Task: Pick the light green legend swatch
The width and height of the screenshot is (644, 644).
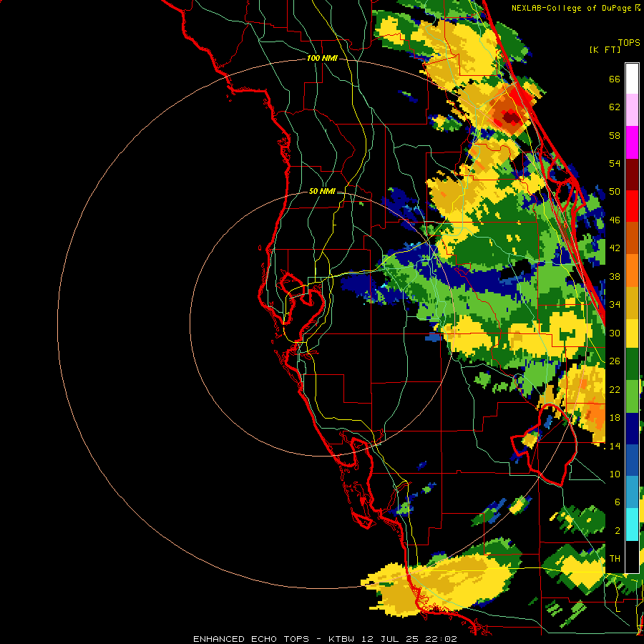Action: click(632, 396)
